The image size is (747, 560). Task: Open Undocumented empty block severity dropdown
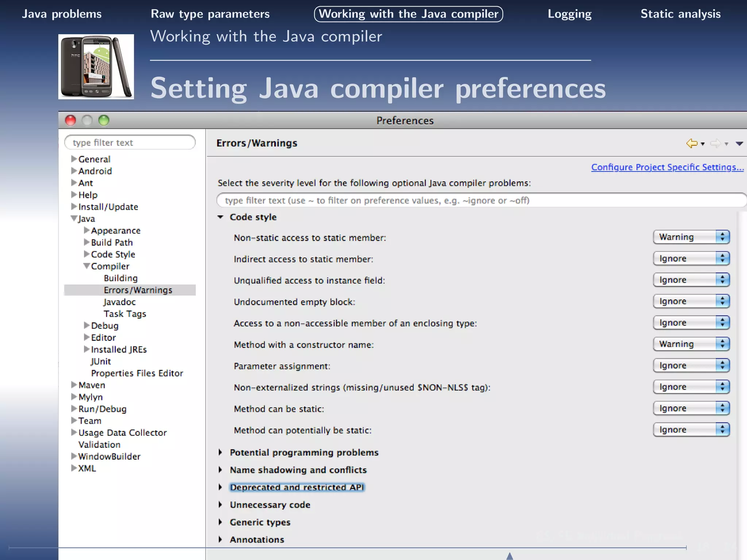(691, 301)
